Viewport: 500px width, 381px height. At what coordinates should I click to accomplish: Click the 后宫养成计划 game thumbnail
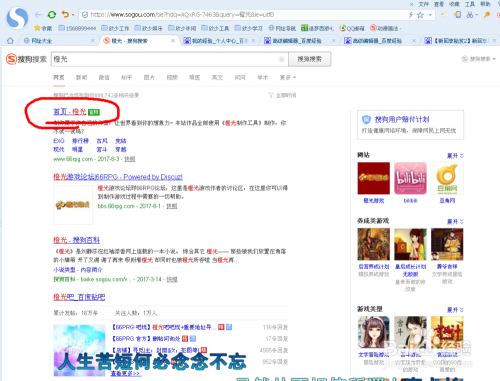pos(374,244)
